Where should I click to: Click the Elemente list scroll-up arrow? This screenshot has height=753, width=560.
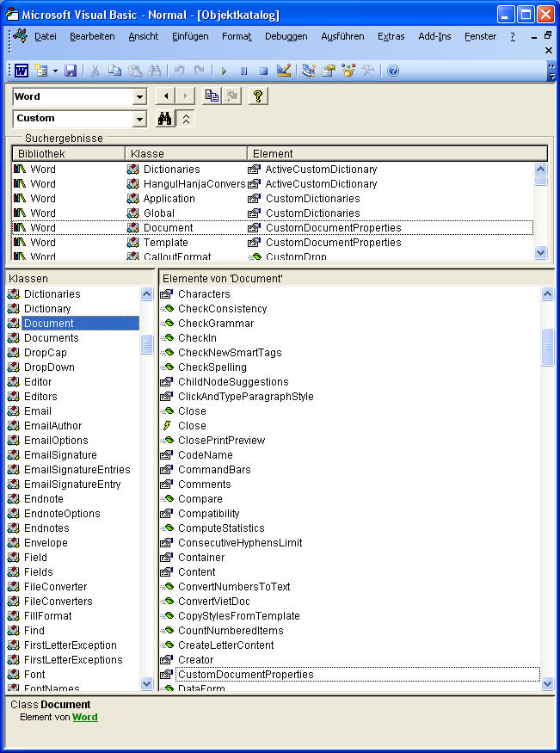[x=547, y=294]
